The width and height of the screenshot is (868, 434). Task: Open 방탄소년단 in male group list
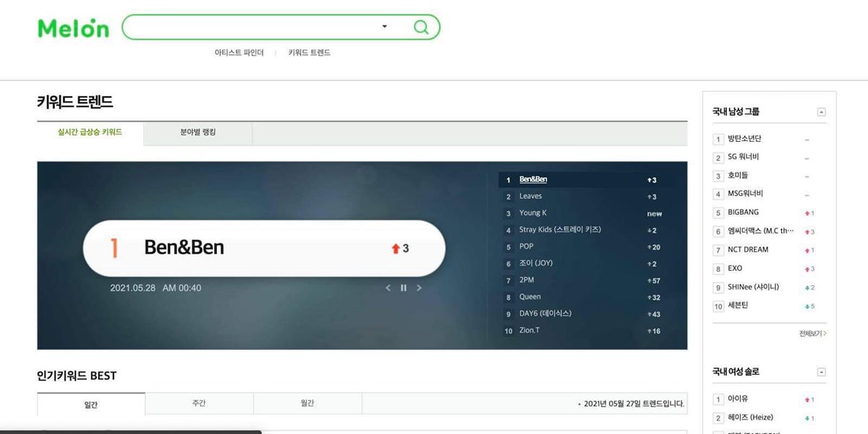744,138
